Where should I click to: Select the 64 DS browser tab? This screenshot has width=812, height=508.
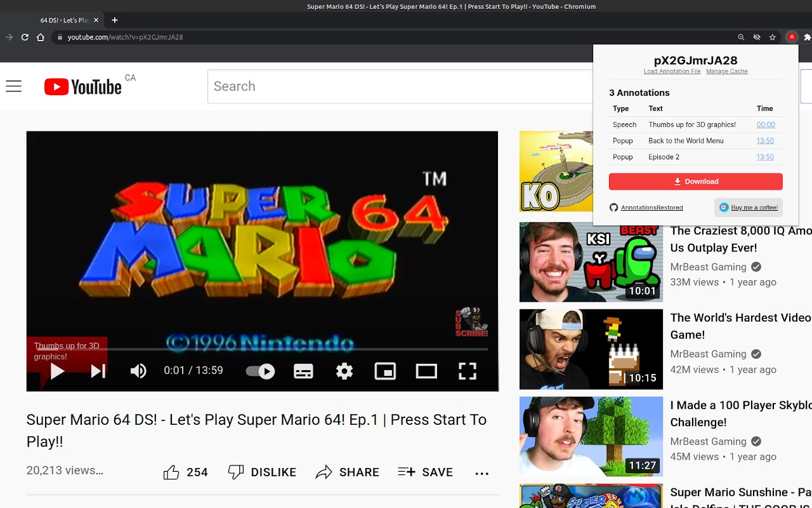click(x=63, y=20)
